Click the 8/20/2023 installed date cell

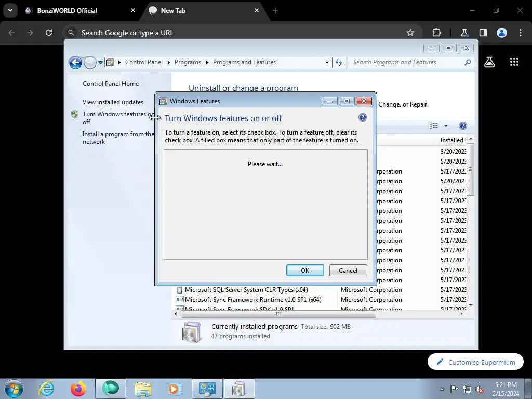pos(453,151)
